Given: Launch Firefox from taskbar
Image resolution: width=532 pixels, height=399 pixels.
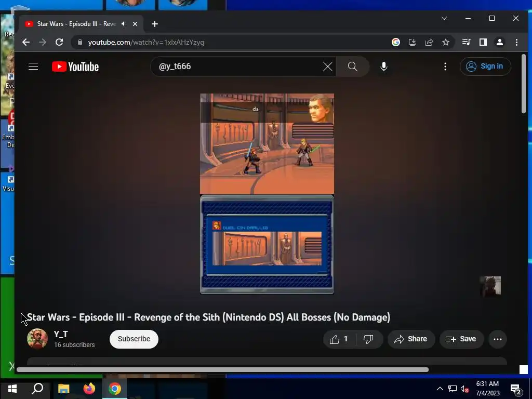Looking at the screenshot, I should click(x=89, y=389).
